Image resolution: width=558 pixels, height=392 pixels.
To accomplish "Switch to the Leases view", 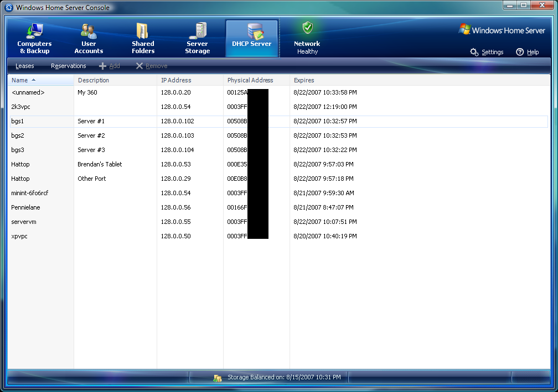I will point(24,66).
